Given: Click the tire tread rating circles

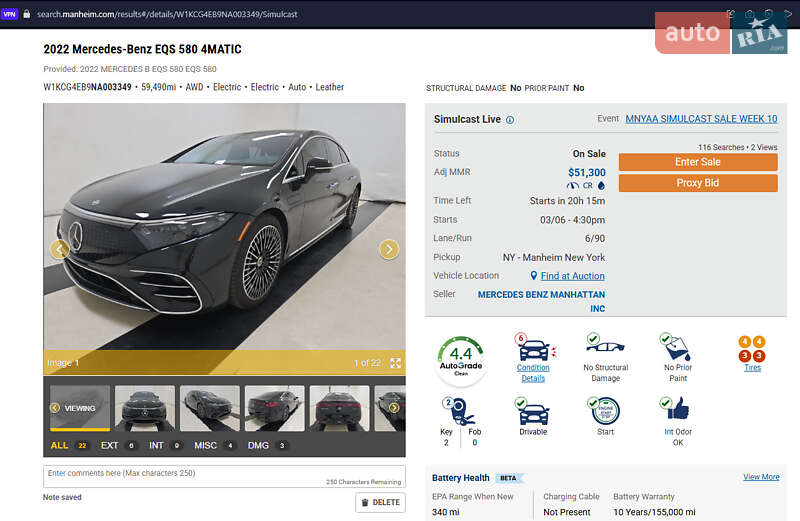Looking at the screenshot, I should (x=752, y=349).
